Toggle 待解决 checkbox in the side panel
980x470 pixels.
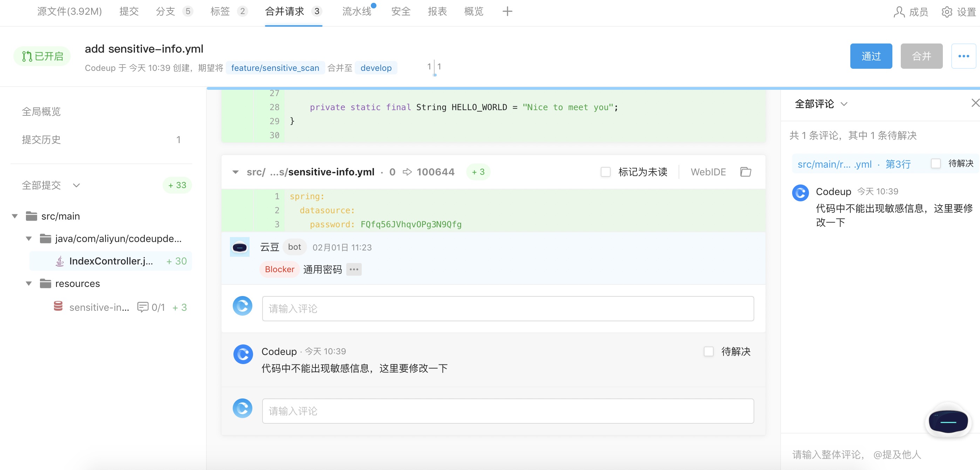(x=935, y=163)
